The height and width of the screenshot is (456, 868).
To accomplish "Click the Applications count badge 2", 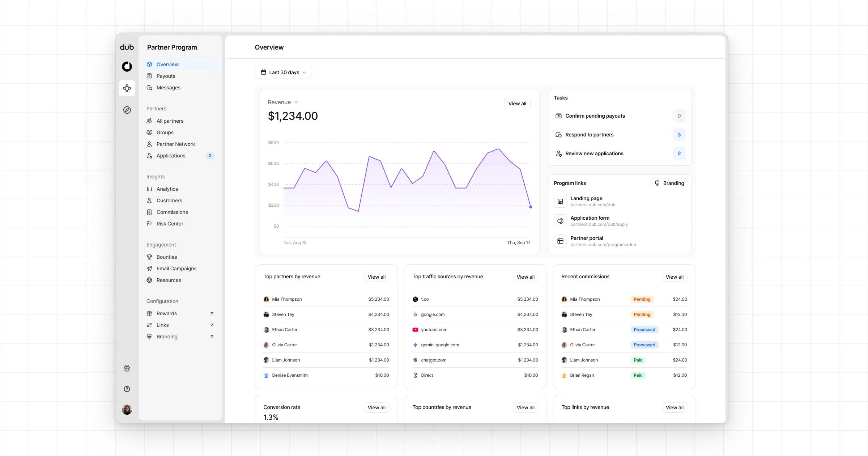I will click(x=210, y=156).
